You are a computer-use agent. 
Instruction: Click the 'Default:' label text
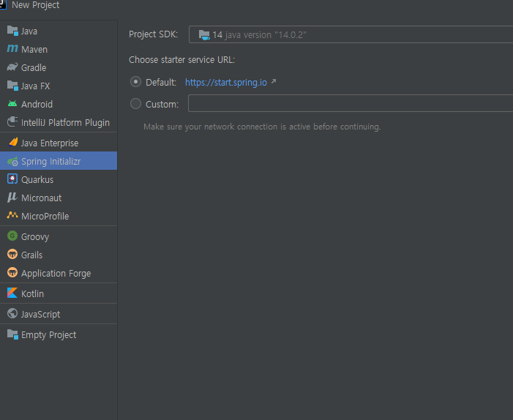coord(161,83)
